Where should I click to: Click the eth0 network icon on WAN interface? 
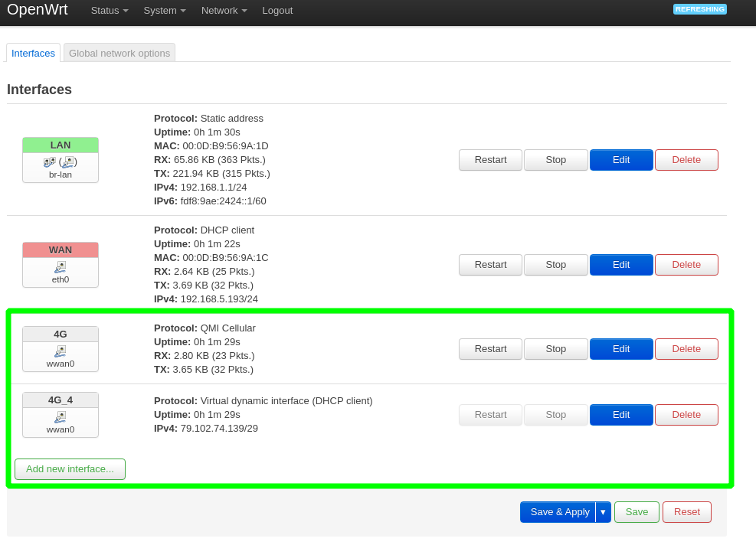pyautogui.click(x=60, y=268)
